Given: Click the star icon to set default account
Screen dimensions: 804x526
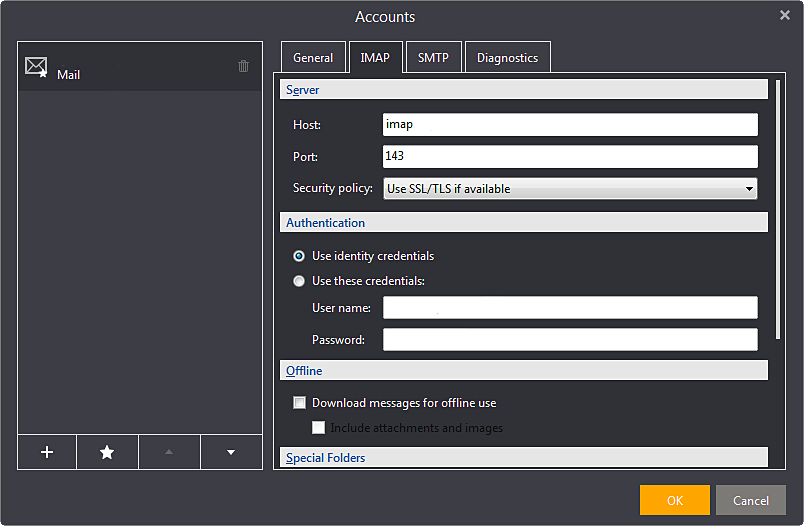Looking at the screenshot, I should click(x=107, y=452).
